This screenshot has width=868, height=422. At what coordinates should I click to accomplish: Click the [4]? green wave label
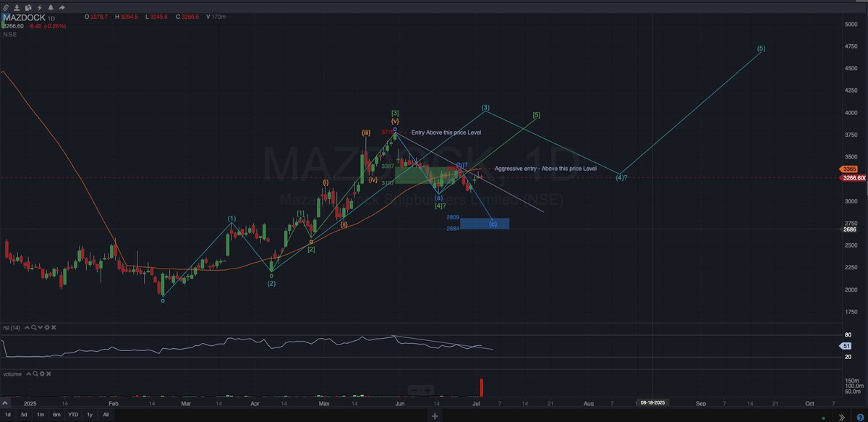click(x=440, y=206)
